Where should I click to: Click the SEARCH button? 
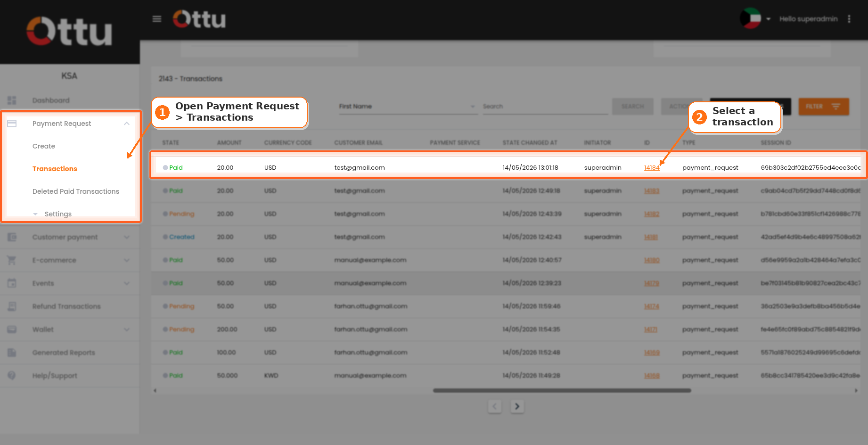(x=633, y=107)
